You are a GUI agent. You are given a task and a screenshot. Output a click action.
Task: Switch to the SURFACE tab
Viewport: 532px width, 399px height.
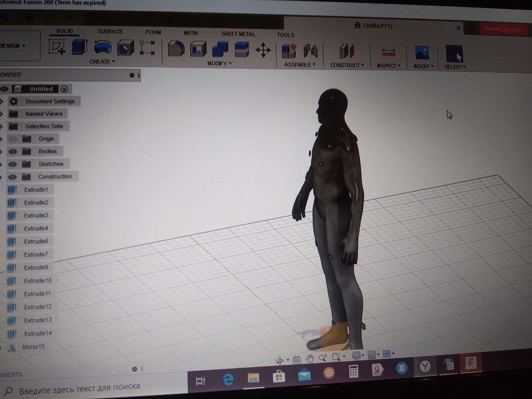pyautogui.click(x=110, y=31)
